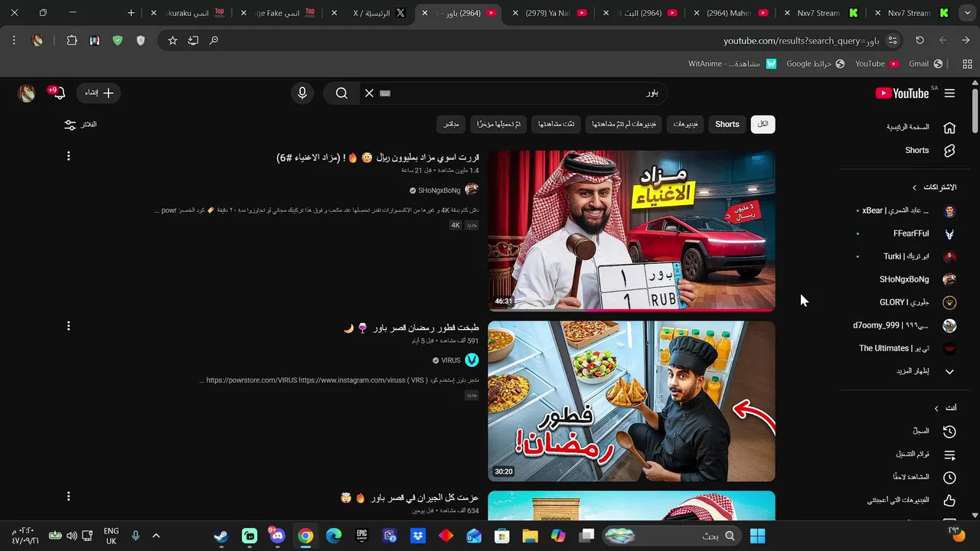980x551 pixels.
Task: Bookmark this page with star icon
Action: tap(172, 41)
